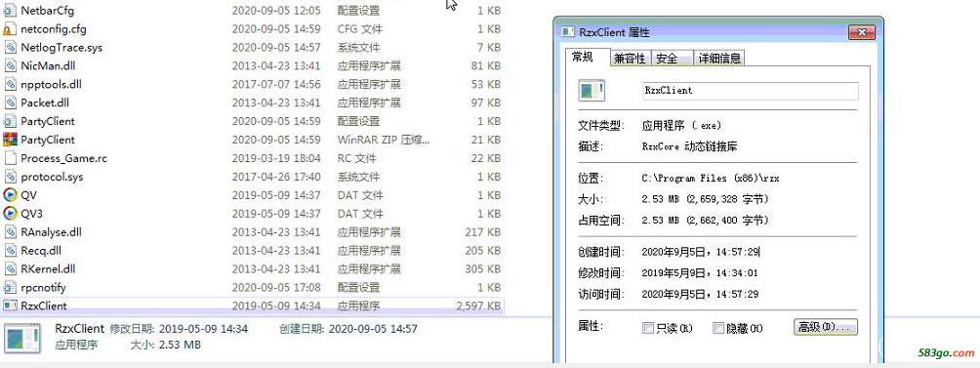Image resolution: width=980 pixels, height=368 pixels.
Task: Click the title bar icon of properties dialog
Action: tap(567, 32)
